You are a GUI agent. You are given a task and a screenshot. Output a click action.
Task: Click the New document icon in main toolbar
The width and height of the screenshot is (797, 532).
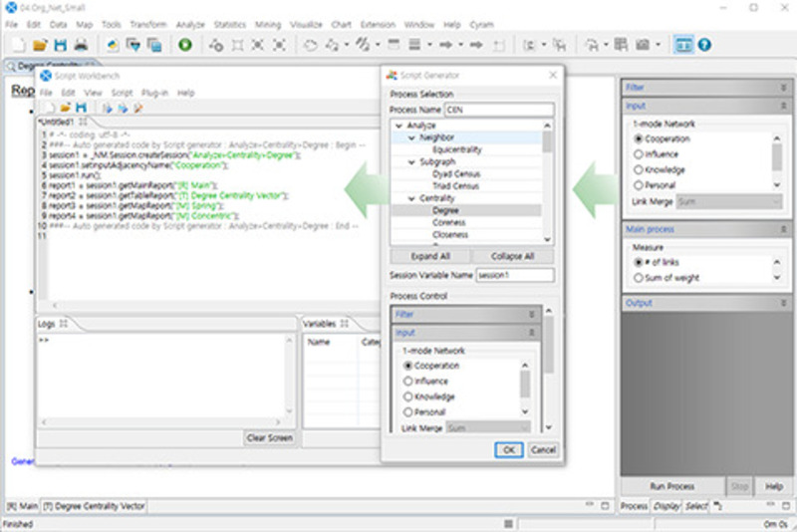(x=19, y=45)
